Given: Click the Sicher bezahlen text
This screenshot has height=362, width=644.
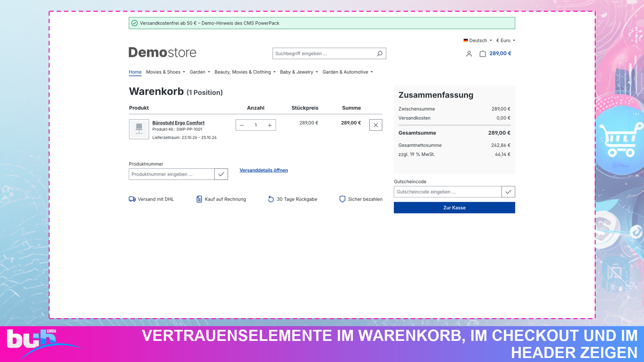Looking at the screenshot, I should 365,199.
